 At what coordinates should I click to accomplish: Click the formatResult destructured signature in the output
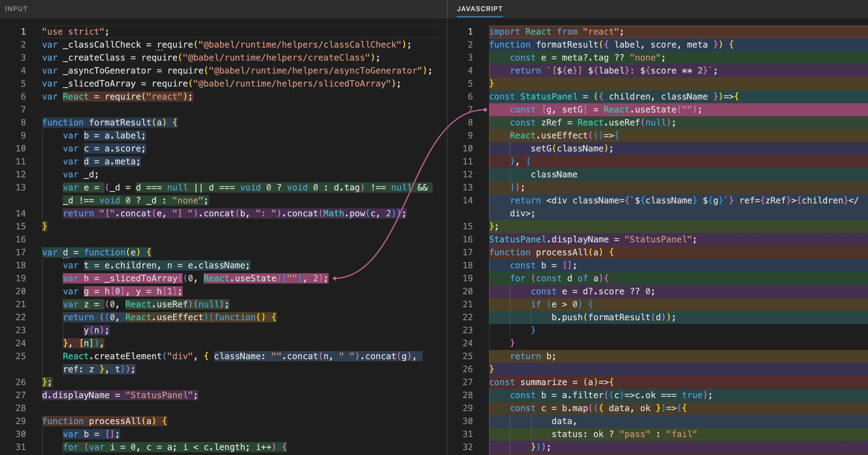[x=611, y=45]
